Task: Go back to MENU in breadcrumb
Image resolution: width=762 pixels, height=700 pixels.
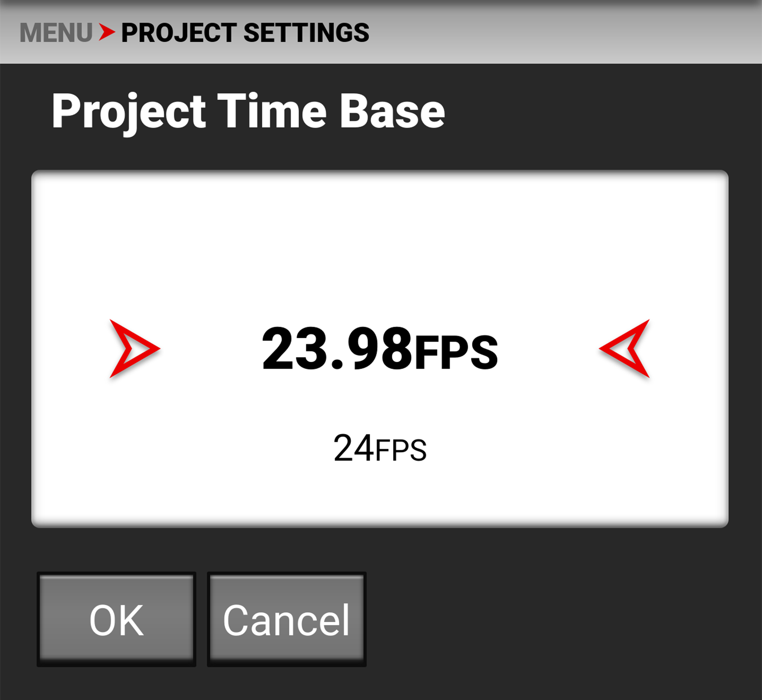Action: [56, 33]
